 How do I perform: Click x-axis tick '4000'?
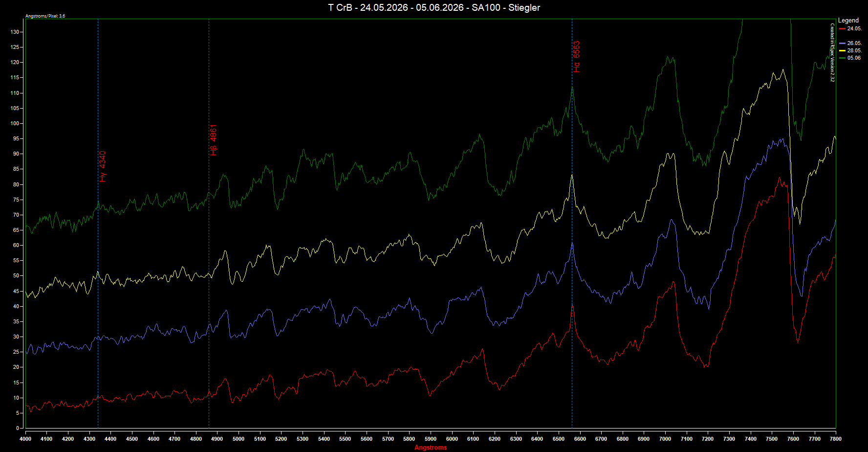click(25, 439)
